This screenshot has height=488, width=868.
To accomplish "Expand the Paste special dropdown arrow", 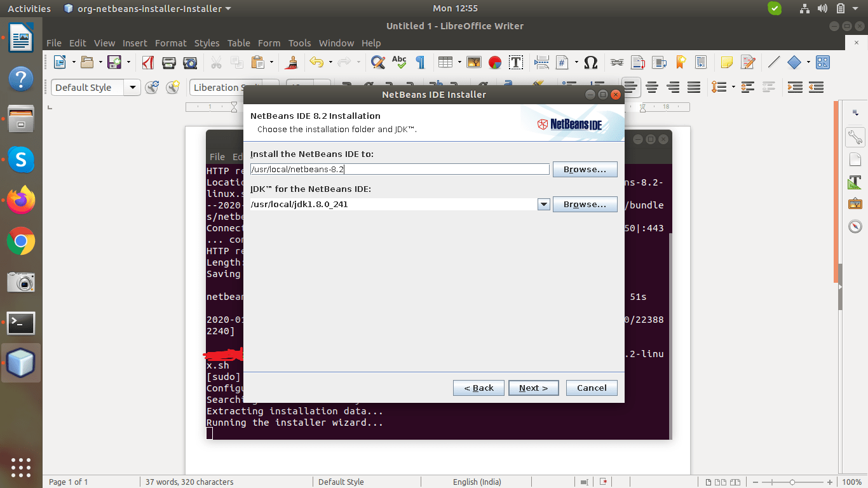I will click(271, 62).
